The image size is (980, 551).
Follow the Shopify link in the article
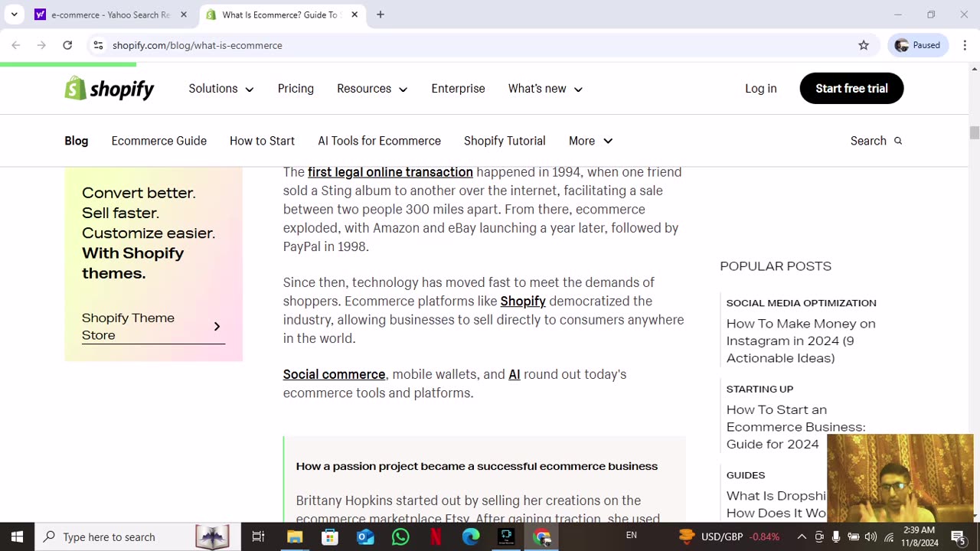pyautogui.click(x=523, y=302)
